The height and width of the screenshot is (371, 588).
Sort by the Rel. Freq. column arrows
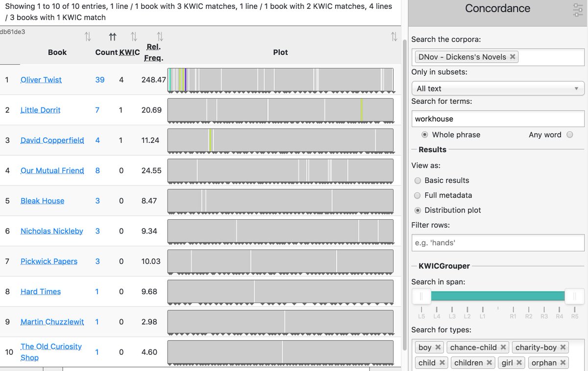coord(160,37)
